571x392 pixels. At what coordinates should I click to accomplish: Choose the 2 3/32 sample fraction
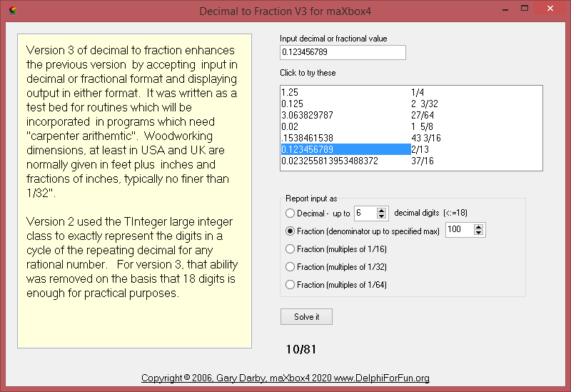(x=425, y=104)
